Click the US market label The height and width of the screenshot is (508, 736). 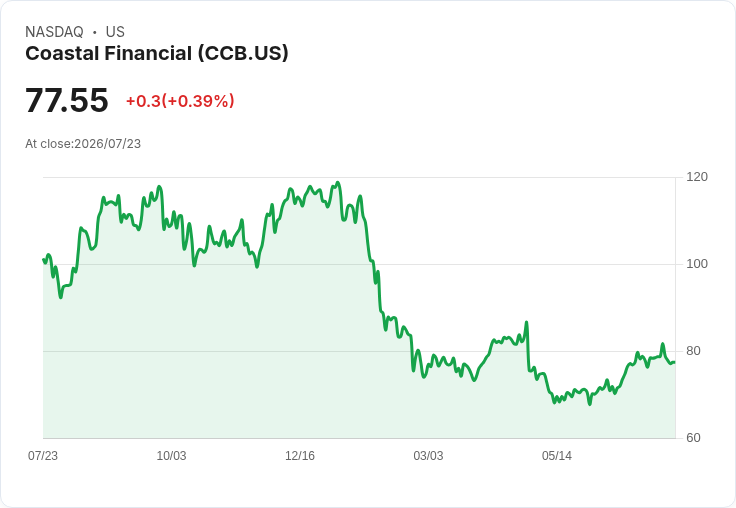click(115, 32)
